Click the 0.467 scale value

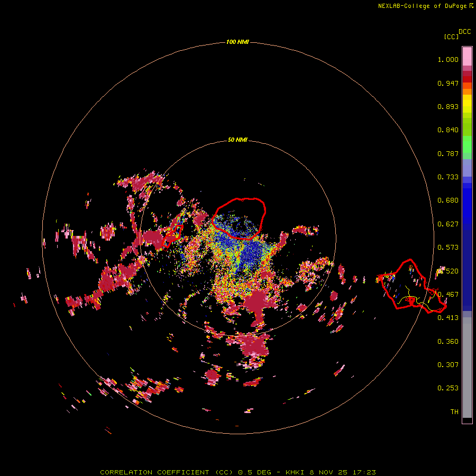coord(448,295)
